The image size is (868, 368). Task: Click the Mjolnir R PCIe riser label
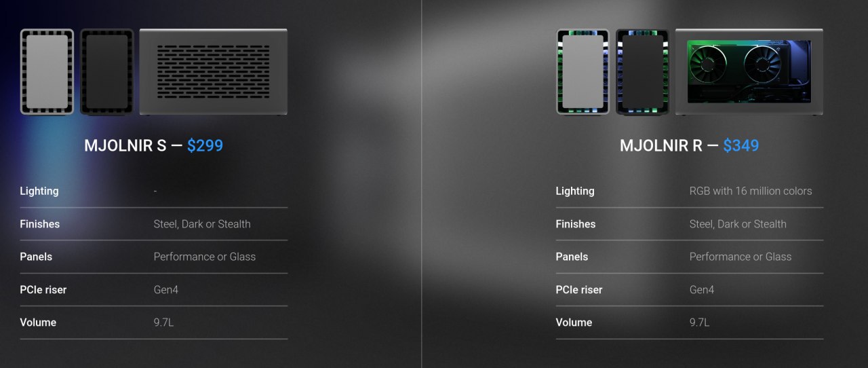click(x=579, y=290)
